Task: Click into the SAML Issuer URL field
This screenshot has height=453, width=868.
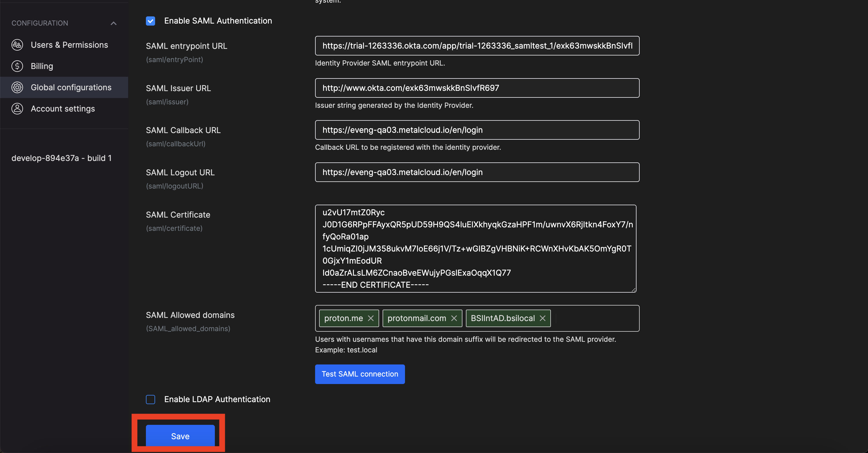Action: (x=477, y=88)
